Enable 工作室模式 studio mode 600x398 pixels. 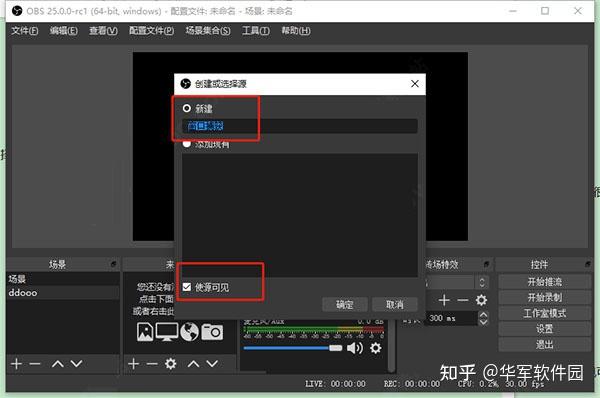tap(545, 313)
